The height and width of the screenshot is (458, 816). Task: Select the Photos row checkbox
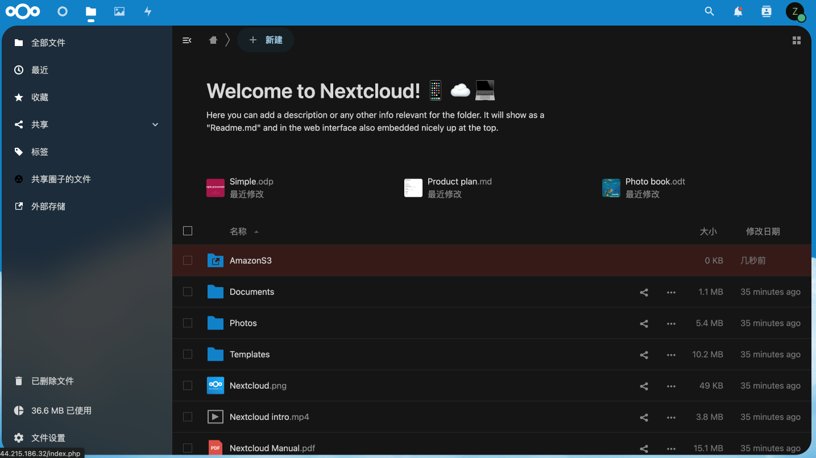point(188,323)
